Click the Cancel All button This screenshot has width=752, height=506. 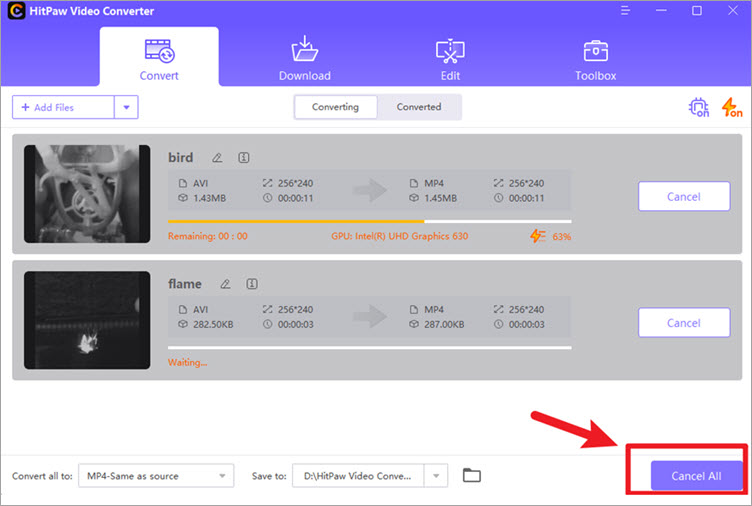tap(696, 475)
